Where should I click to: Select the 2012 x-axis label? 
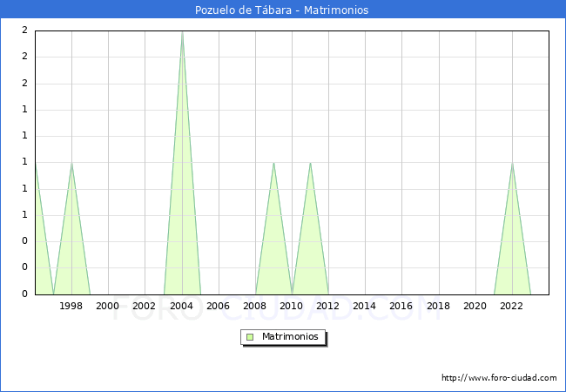pos(328,306)
